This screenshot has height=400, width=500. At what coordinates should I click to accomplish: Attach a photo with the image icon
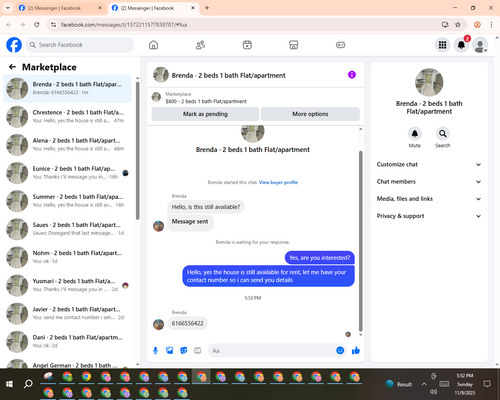169,350
